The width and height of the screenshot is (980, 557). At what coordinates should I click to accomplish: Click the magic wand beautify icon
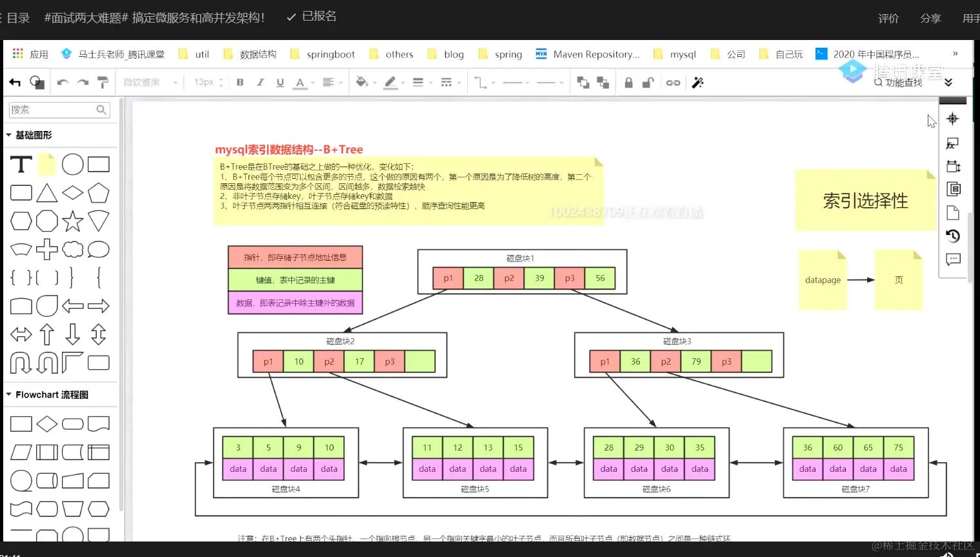pyautogui.click(x=697, y=82)
